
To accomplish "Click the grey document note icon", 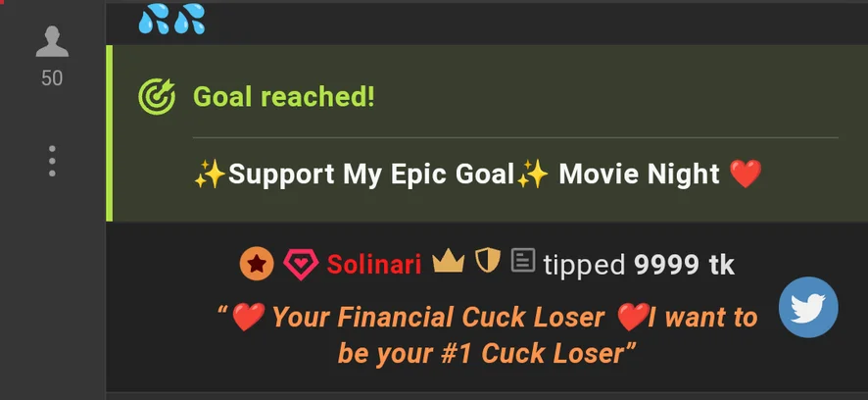I will tap(522, 260).
